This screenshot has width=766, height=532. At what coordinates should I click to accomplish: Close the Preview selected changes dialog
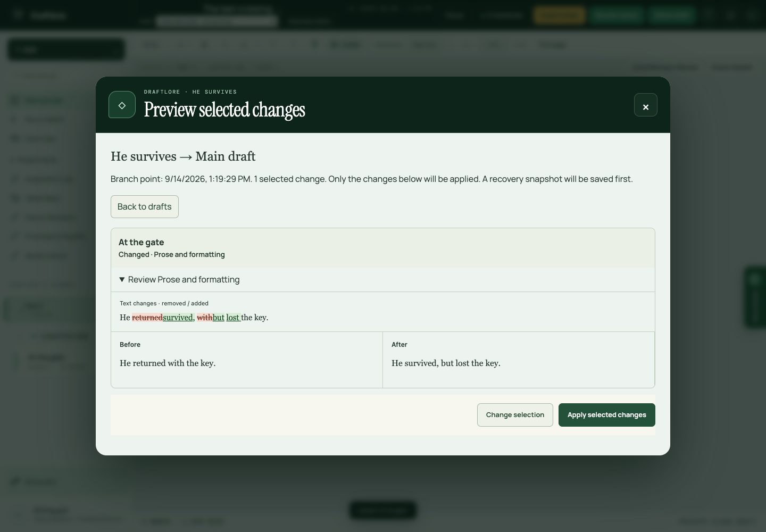click(645, 105)
